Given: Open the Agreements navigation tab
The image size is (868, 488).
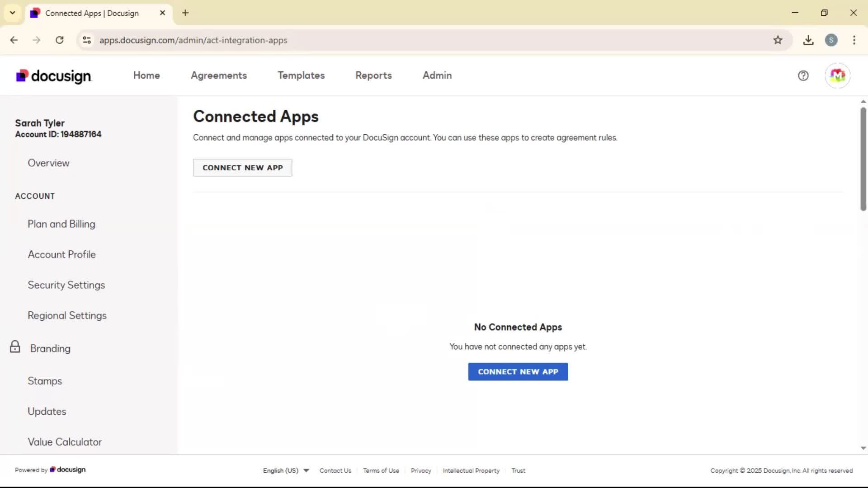Looking at the screenshot, I should pyautogui.click(x=219, y=75).
